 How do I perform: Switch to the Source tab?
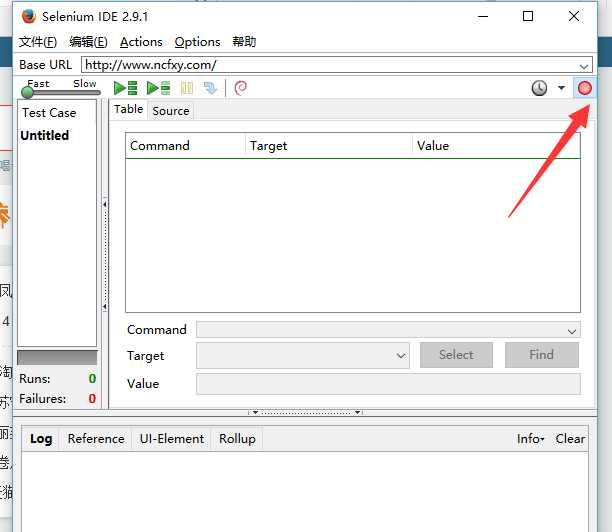point(171,111)
